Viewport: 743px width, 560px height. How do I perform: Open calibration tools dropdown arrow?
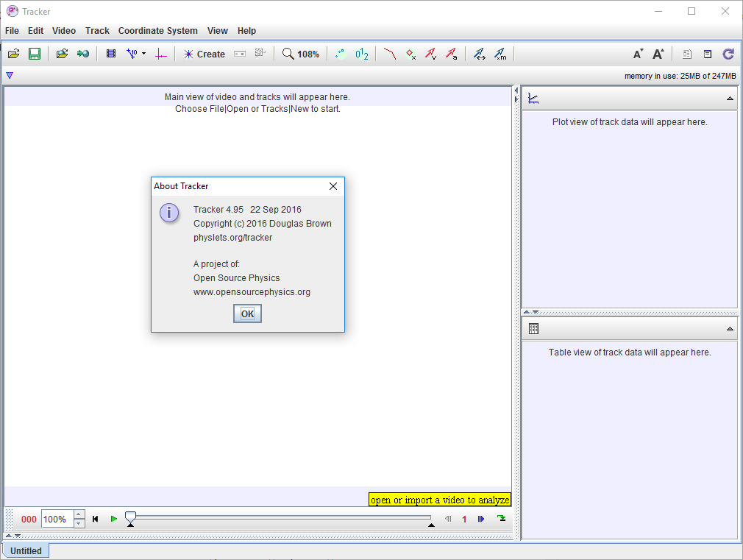(x=143, y=54)
